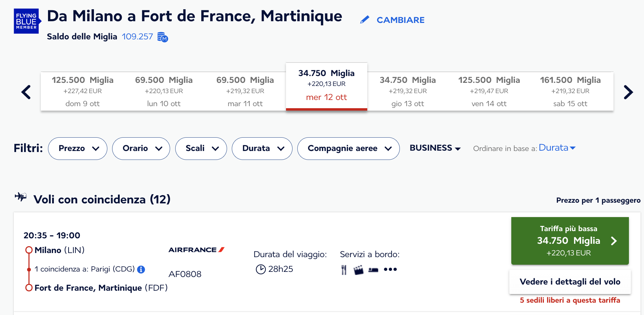Expand the Prezzo filter dropdown
The width and height of the screenshot is (644, 315).
77,149
